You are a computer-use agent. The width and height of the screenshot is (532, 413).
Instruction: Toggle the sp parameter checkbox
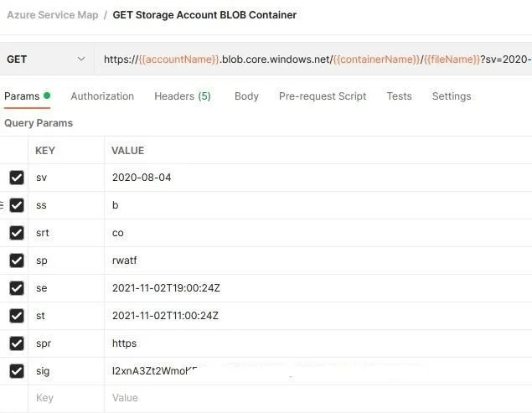click(x=17, y=261)
